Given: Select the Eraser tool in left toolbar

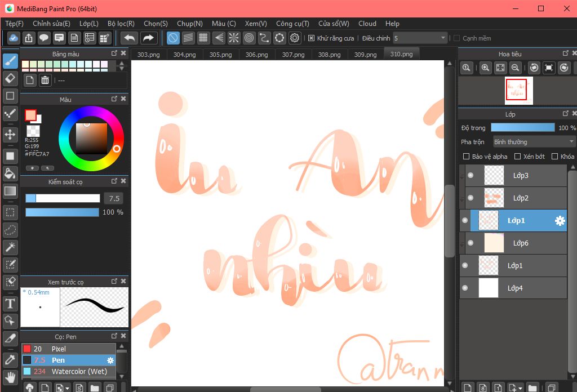Looking at the screenshot, I should click(x=10, y=78).
